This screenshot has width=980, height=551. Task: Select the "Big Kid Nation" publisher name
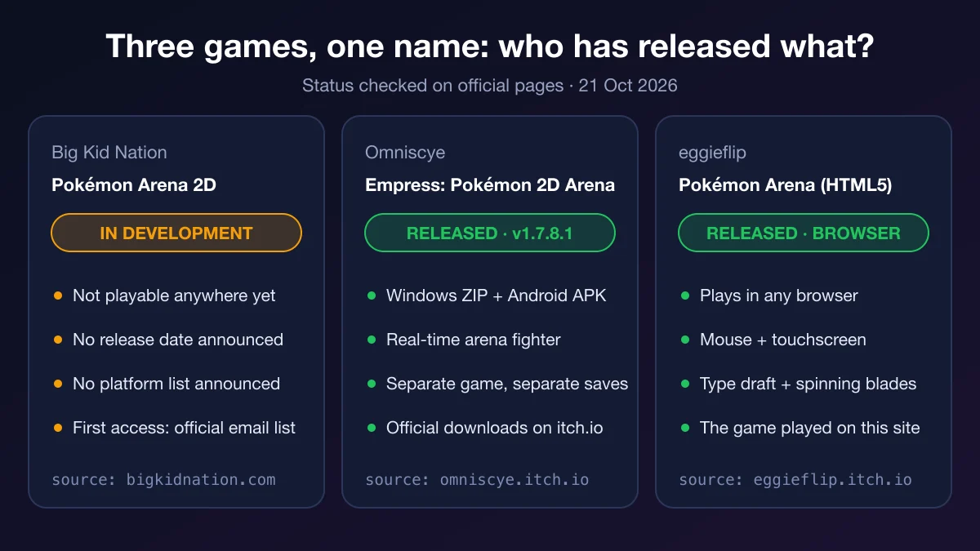click(x=109, y=153)
